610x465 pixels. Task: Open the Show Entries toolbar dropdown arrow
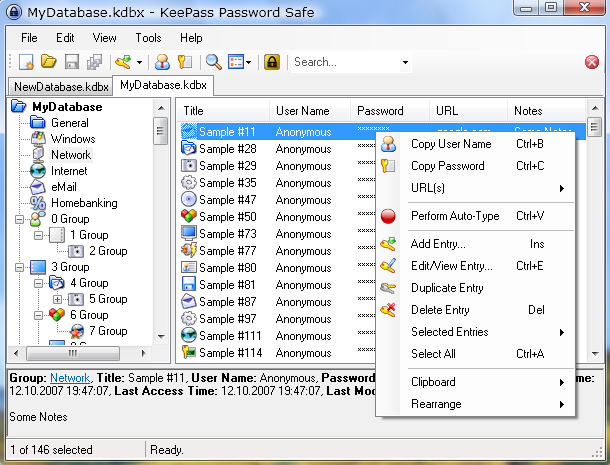[x=249, y=62]
